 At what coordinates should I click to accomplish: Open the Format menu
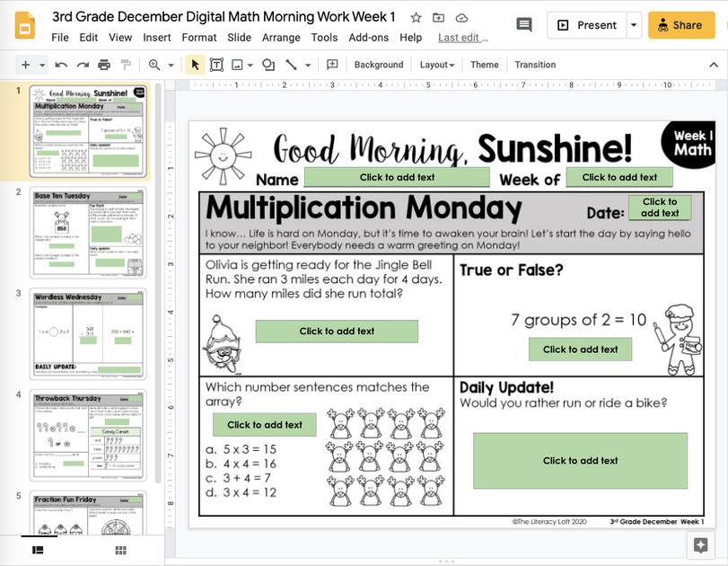[x=198, y=39]
